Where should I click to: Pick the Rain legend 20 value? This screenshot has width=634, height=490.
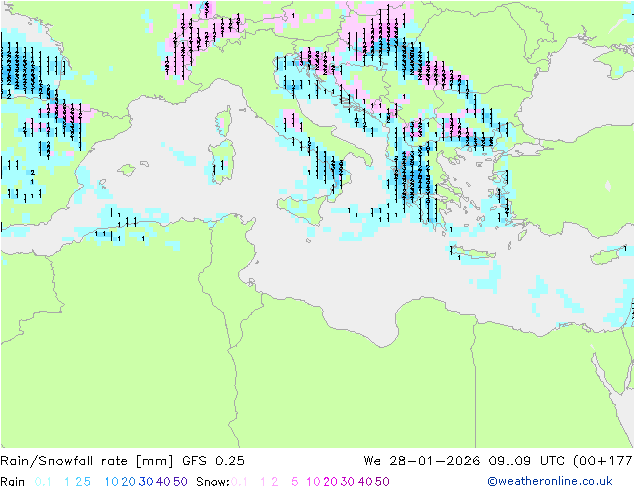point(128,482)
